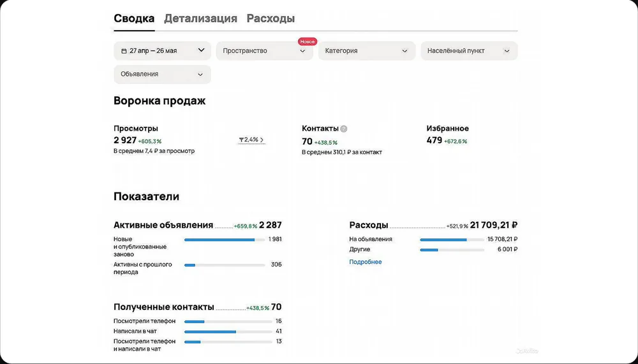Click the Расходы total 21 709,21 ₽
638x364 pixels.
click(x=494, y=225)
